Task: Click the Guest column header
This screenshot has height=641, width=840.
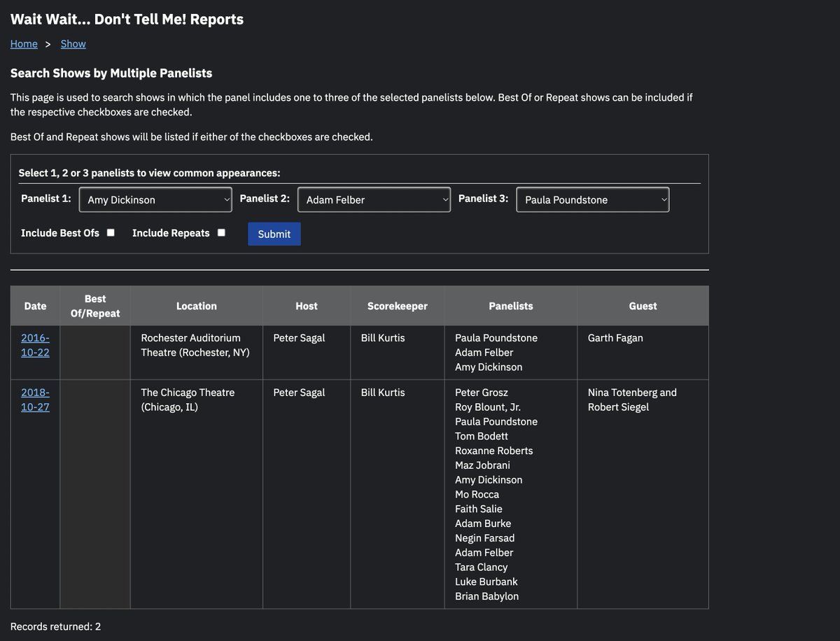Action: [643, 306]
